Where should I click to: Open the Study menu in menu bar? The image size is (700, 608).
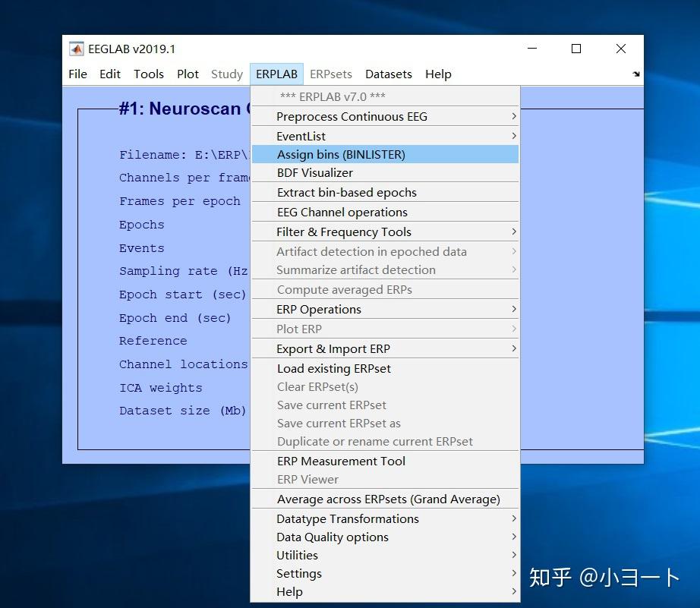tap(226, 74)
